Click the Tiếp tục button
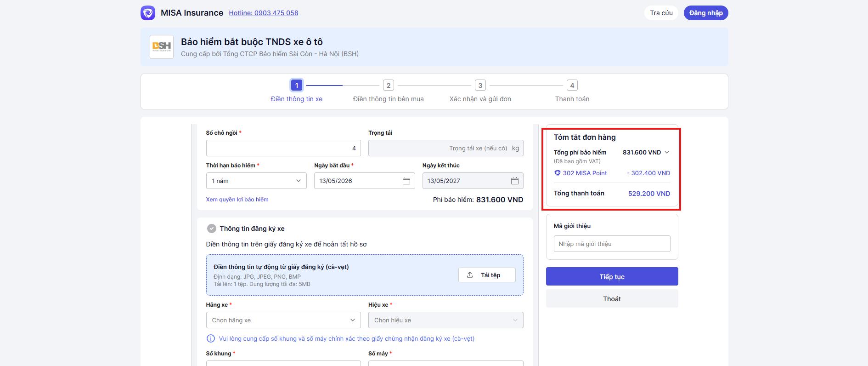The image size is (868, 366). point(612,276)
